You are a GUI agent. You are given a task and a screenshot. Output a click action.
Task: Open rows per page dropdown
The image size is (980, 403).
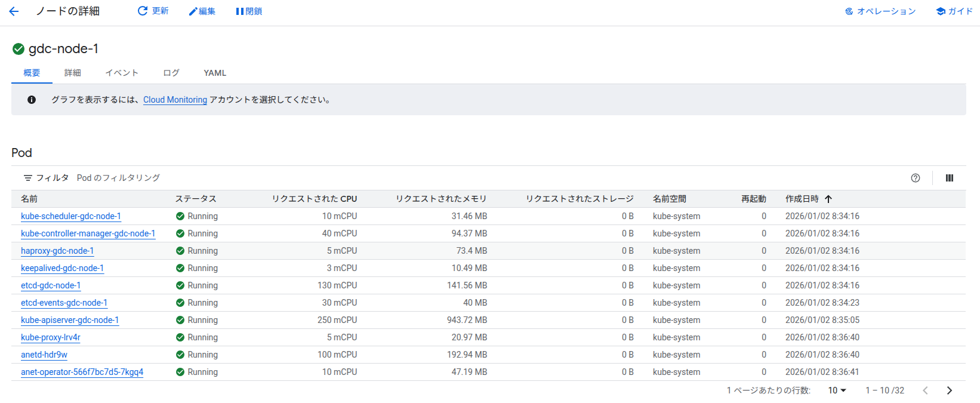[x=837, y=390]
